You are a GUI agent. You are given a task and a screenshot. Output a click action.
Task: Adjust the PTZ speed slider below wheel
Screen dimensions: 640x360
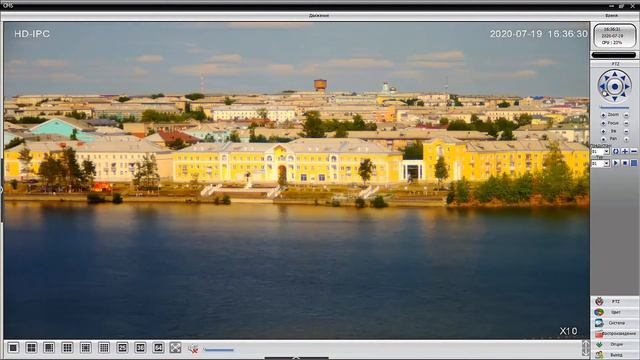[614, 107]
